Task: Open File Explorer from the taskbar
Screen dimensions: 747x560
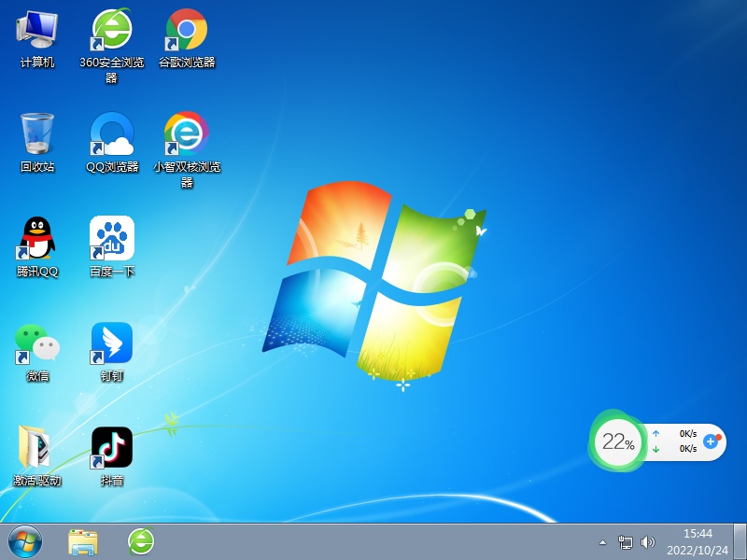Action: click(83, 542)
